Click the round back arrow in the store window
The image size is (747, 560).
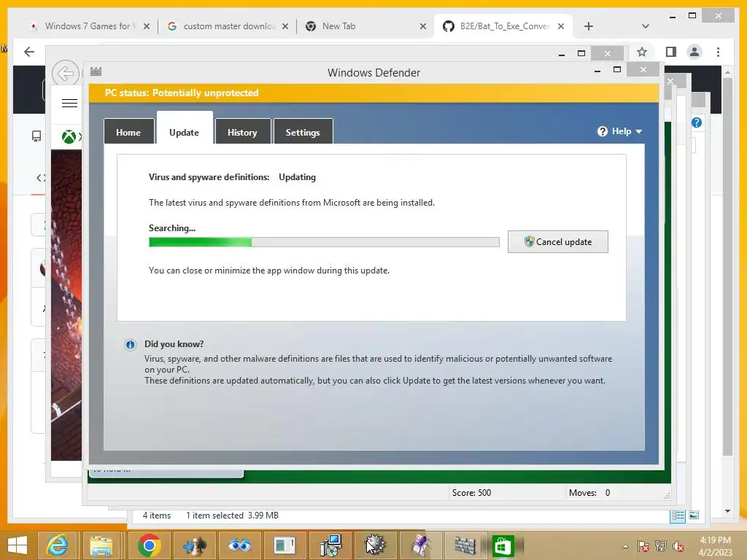(x=65, y=74)
